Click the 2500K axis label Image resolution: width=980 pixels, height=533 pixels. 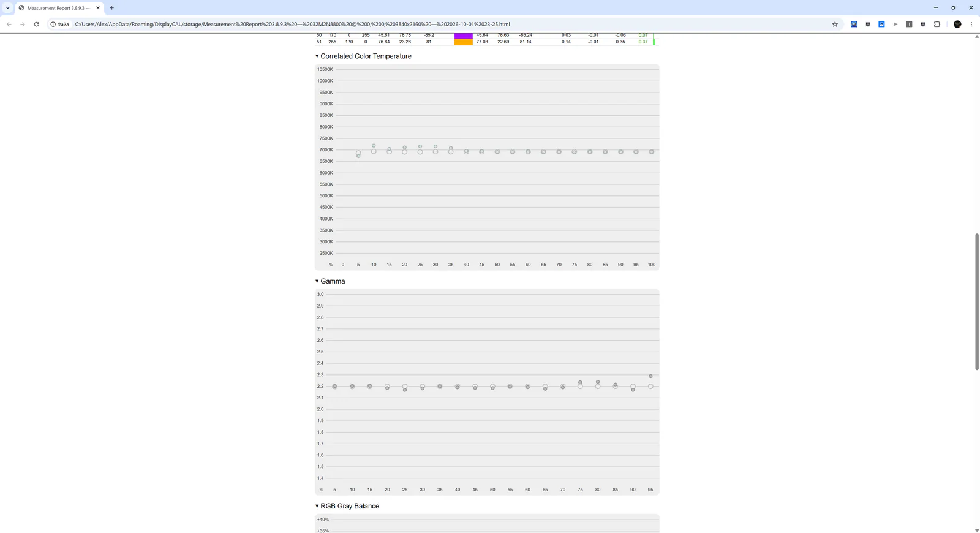pos(326,253)
